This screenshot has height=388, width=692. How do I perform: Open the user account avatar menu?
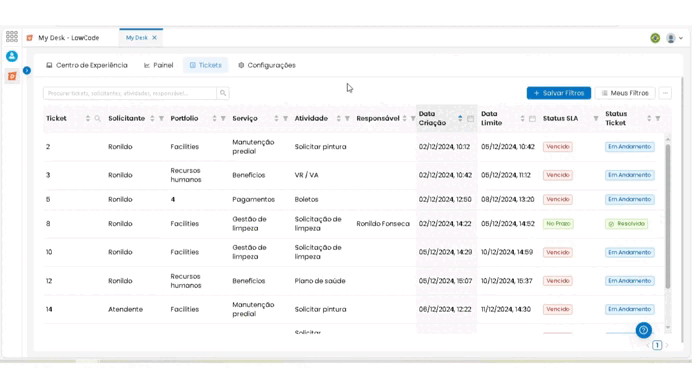click(x=674, y=38)
